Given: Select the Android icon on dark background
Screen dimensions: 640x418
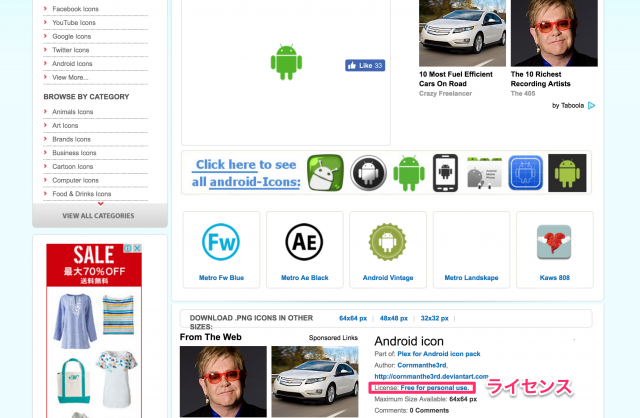Looking at the screenshot, I should tap(567, 173).
